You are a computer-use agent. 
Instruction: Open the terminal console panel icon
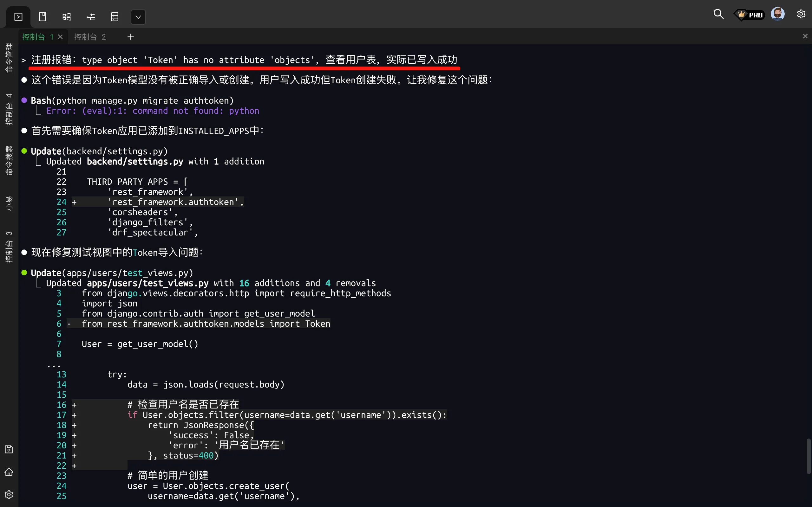click(x=18, y=17)
